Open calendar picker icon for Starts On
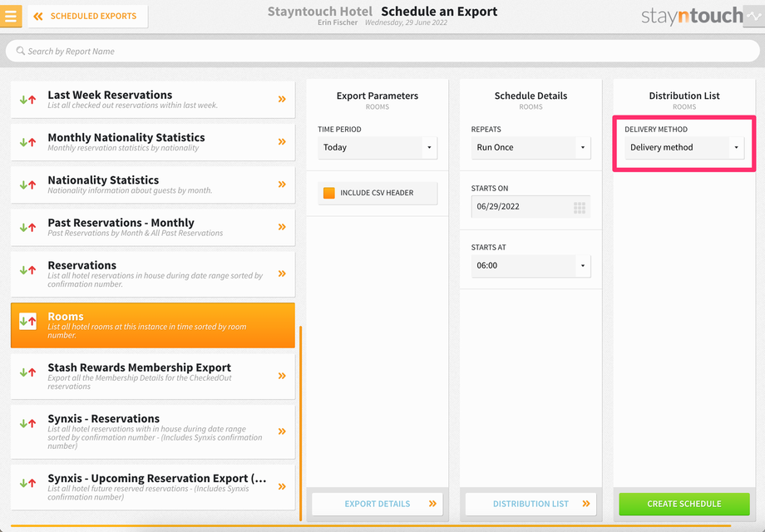This screenshot has height=532, width=765. (x=579, y=208)
